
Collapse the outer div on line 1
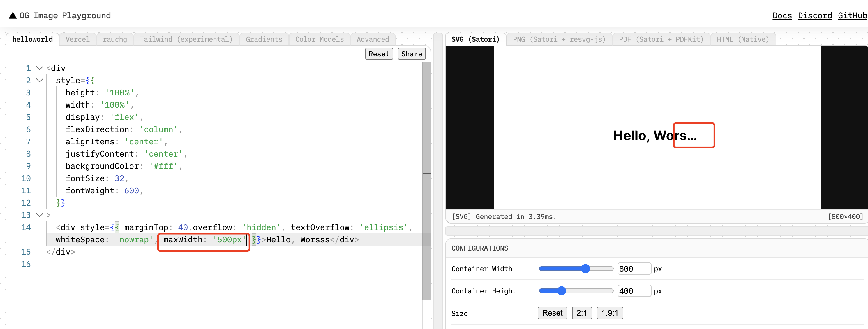click(x=39, y=68)
